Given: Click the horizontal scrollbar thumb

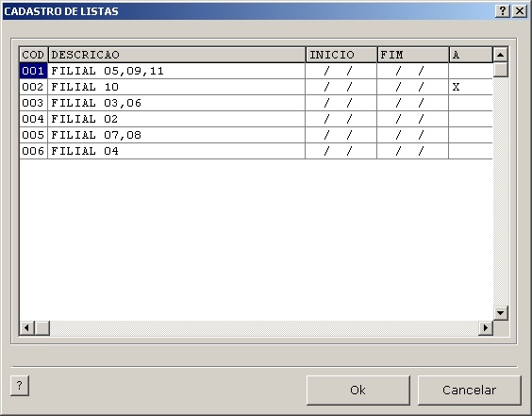Looking at the screenshot, I should tap(42, 327).
